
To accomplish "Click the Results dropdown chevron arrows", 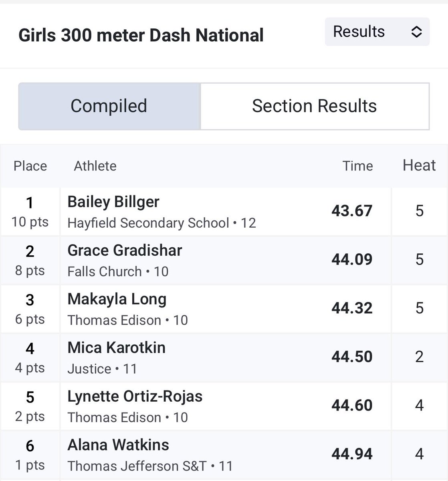I will click(x=416, y=32).
